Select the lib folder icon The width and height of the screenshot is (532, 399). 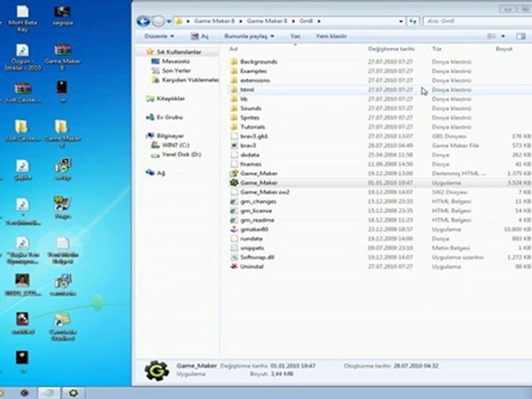click(234, 99)
